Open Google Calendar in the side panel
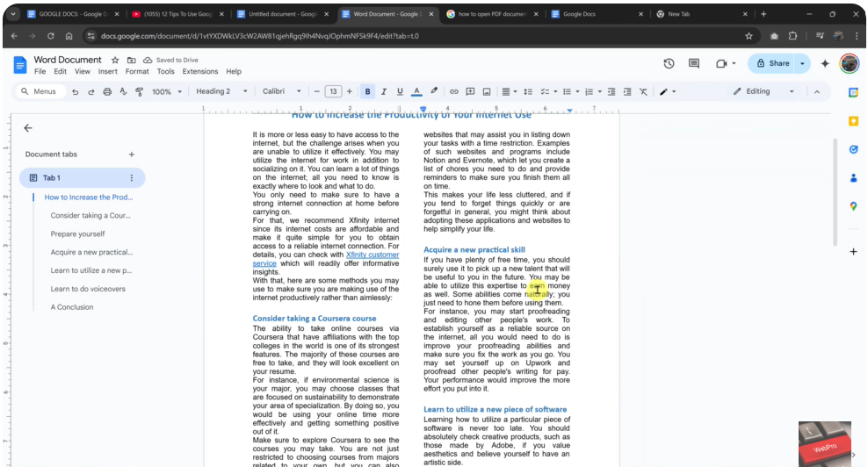This screenshot has width=868, height=467. pyautogui.click(x=853, y=92)
